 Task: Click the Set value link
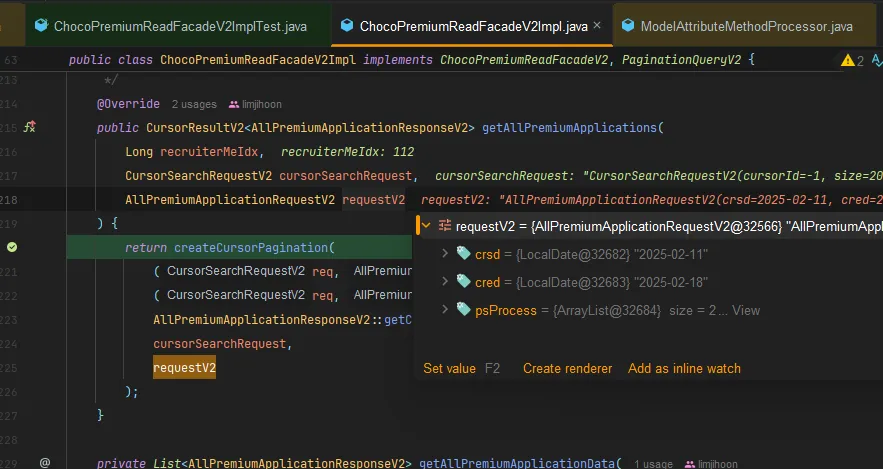point(449,368)
